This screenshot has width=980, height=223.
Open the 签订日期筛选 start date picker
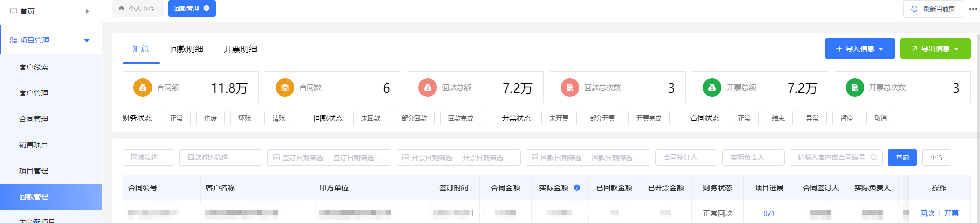click(x=302, y=157)
